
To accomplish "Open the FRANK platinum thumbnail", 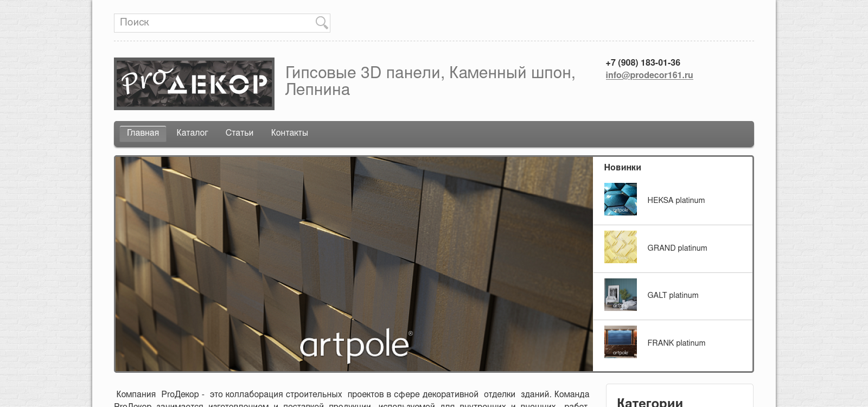I will pos(621,342).
